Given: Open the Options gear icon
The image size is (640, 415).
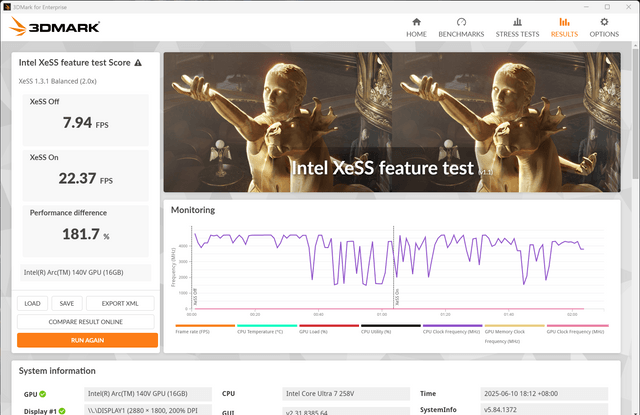Looking at the screenshot, I should 604,22.
